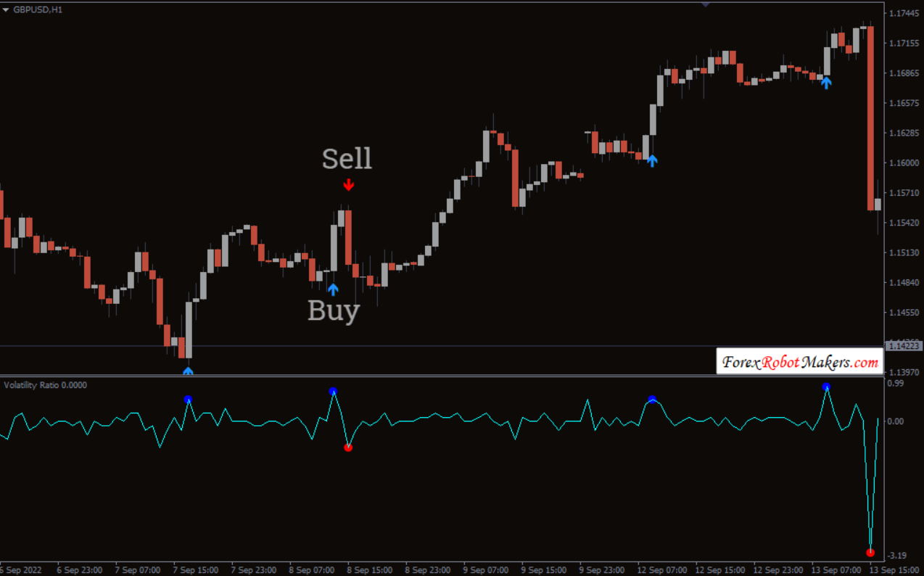Click the 9 Sep 07:00 label on time axis
This screenshot has height=576, width=924.
[484, 569]
